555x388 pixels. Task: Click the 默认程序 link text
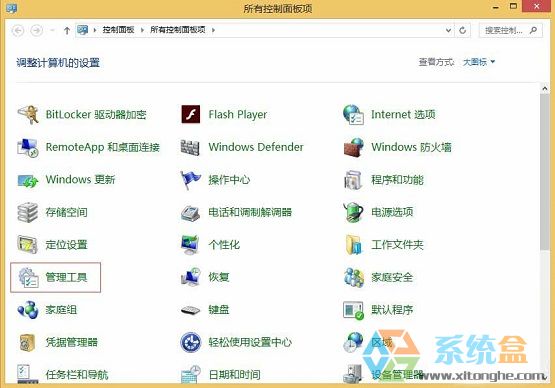[x=392, y=310]
